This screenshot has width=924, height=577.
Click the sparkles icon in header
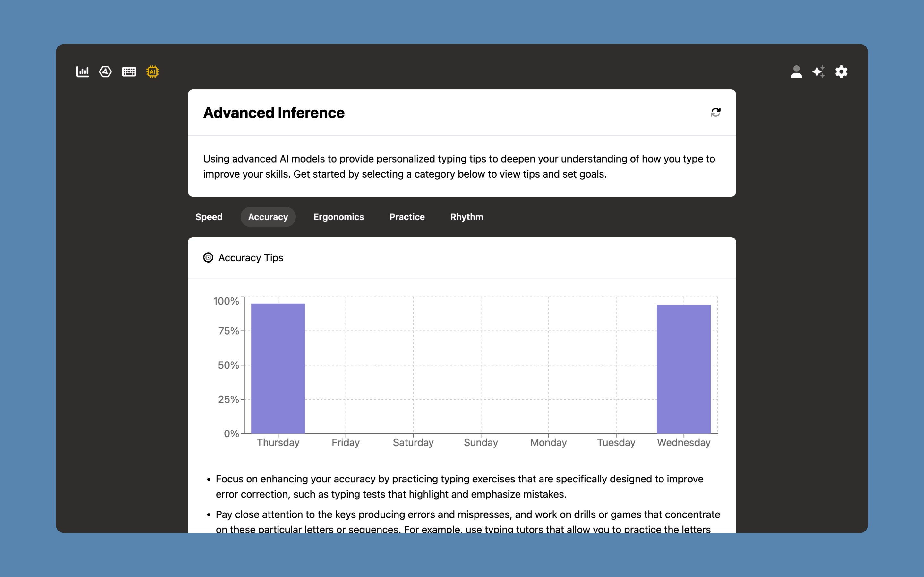tap(818, 72)
